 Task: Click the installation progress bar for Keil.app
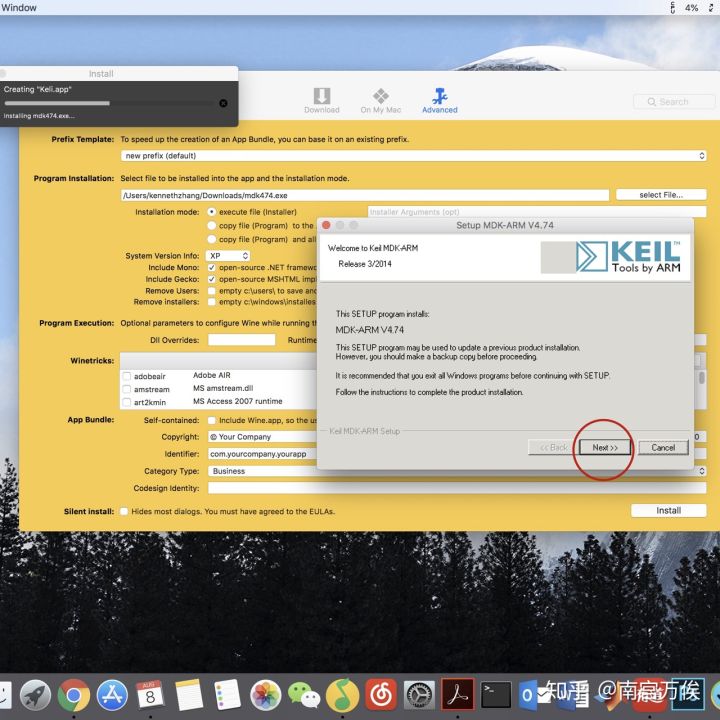pos(109,103)
